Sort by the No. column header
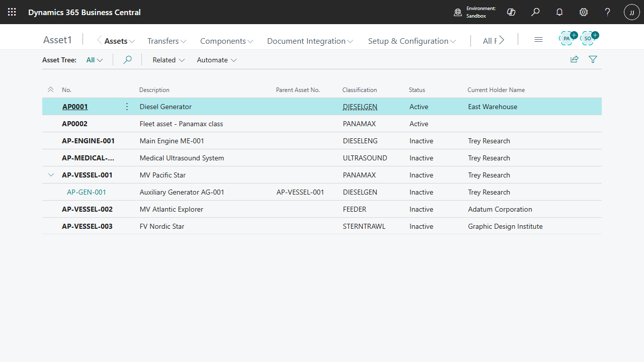Image resolution: width=644 pixels, height=362 pixels. 67,90
